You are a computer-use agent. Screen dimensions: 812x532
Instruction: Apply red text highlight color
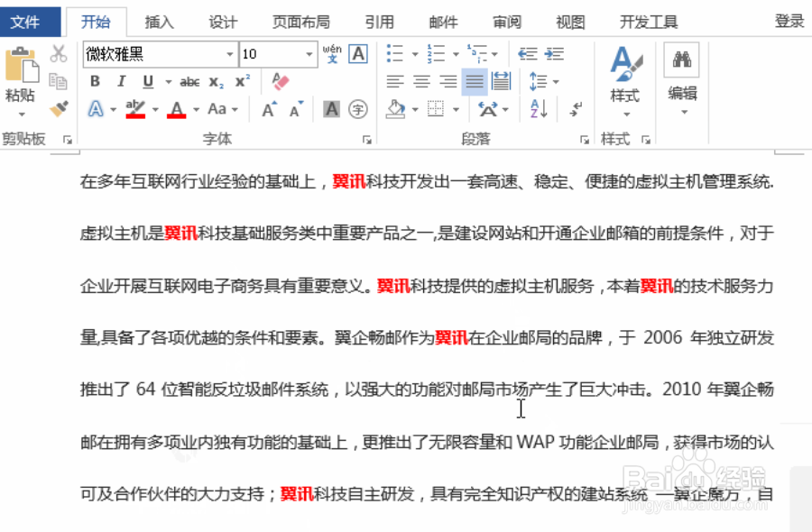tap(135, 109)
